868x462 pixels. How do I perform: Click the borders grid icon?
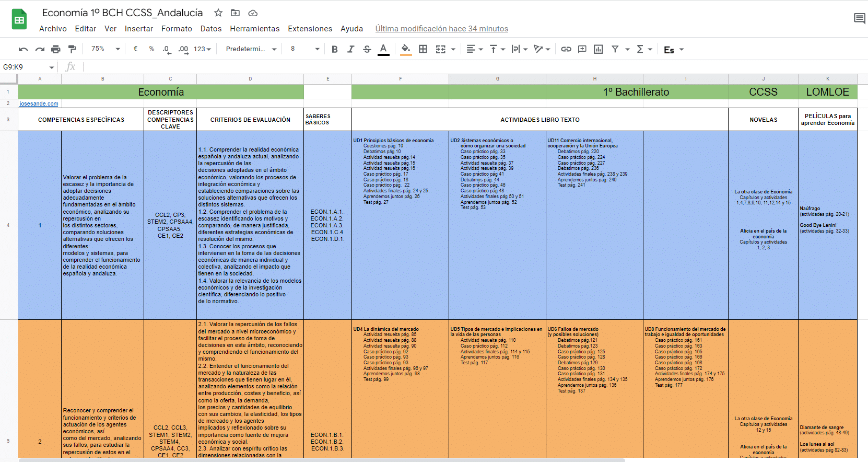click(x=423, y=49)
